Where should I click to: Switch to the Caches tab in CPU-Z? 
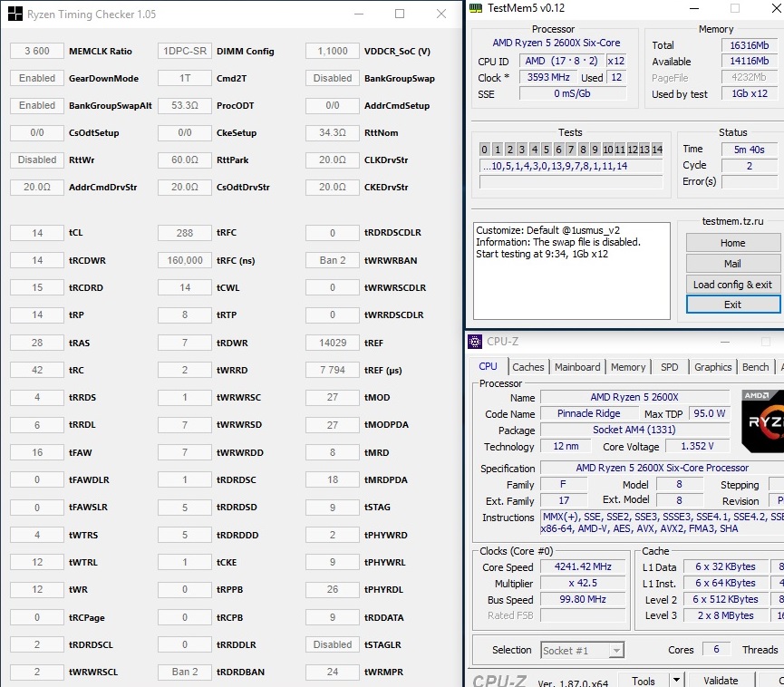click(528, 367)
